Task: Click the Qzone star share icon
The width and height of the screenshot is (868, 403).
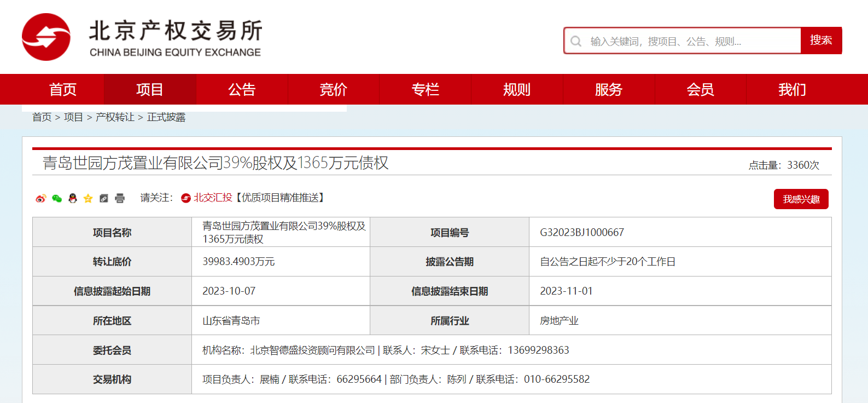Action: click(x=88, y=198)
